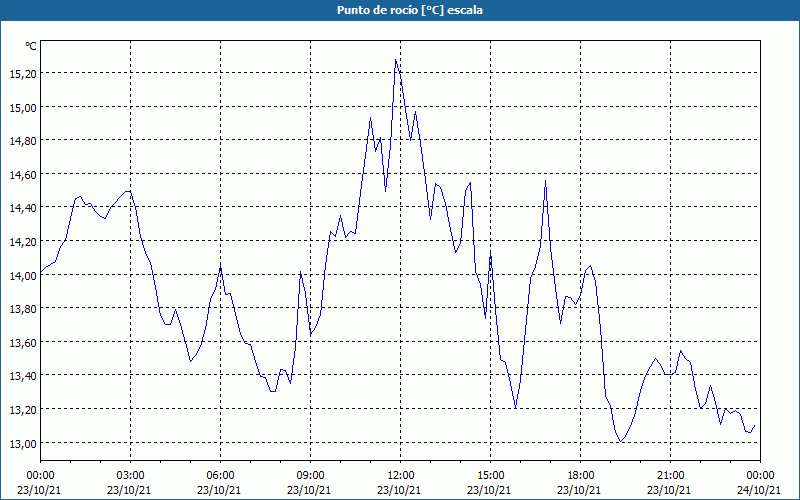Screen dimensions: 800x500
Task: Click the 06:00 time axis label
Action: pos(220,476)
